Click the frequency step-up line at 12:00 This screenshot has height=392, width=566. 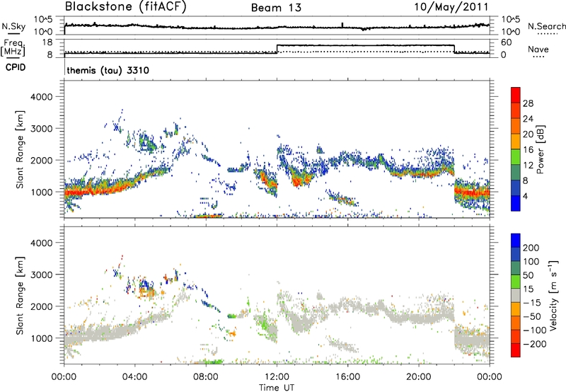277,49
